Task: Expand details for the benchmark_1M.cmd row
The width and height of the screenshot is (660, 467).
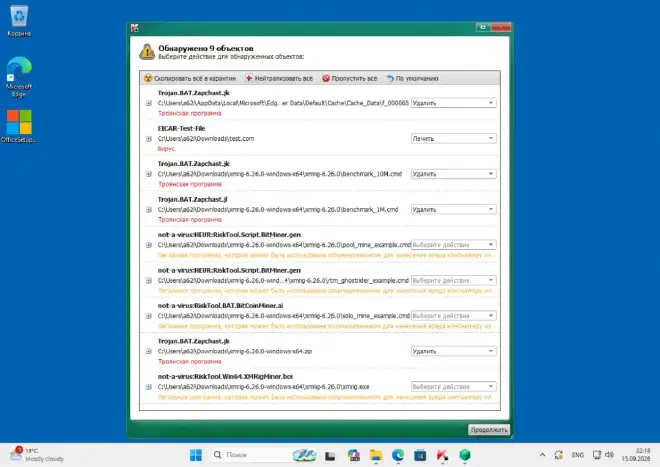Action: coord(149,209)
